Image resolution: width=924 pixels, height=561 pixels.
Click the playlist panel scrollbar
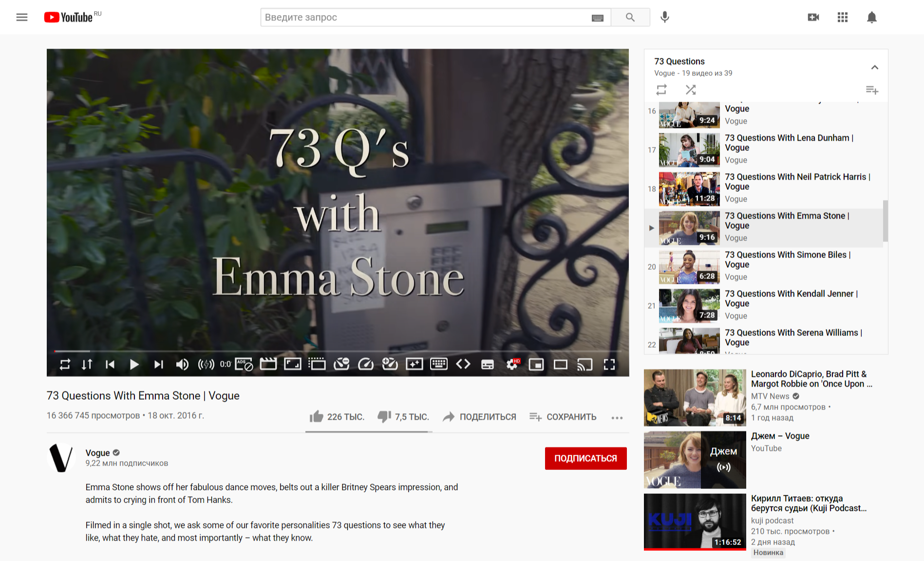[x=886, y=221]
